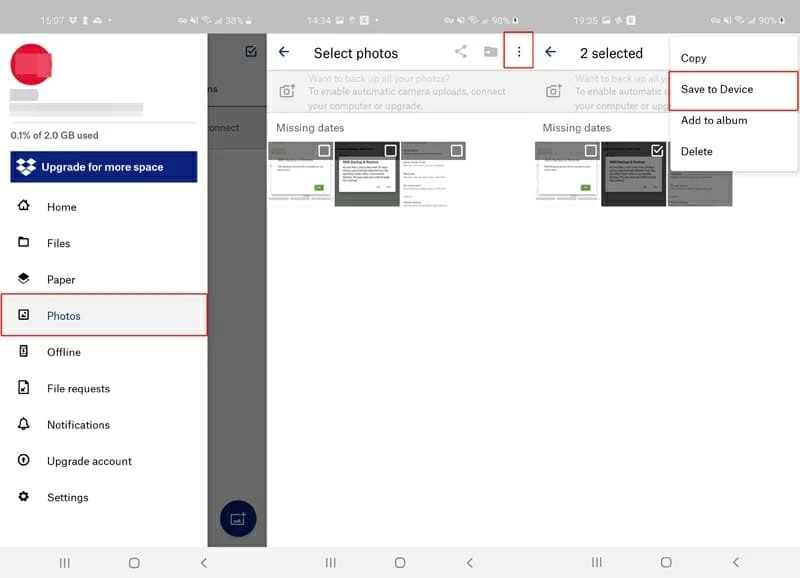The width and height of the screenshot is (800, 578).
Task: Click Upgrade for more space button
Action: click(x=103, y=167)
